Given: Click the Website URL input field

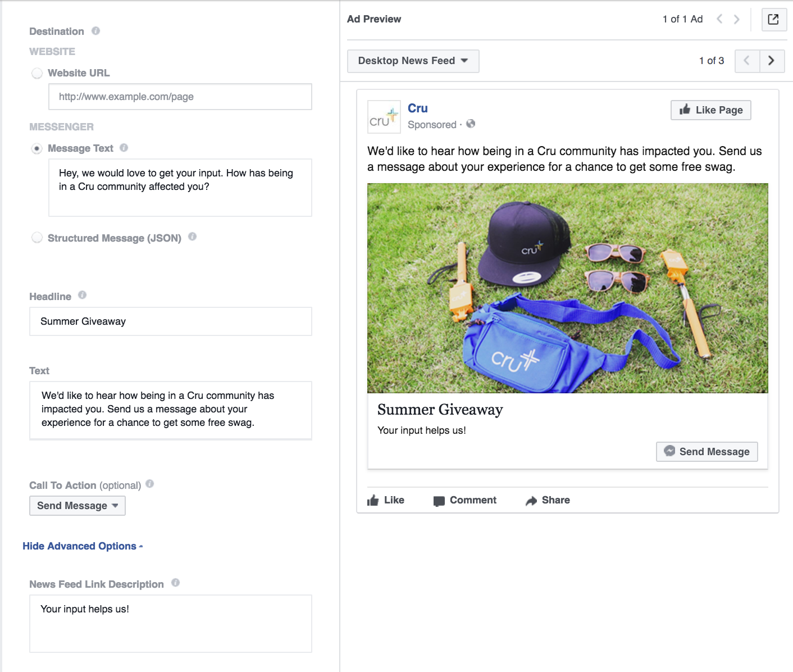Looking at the screenshot, I should pos(180,97).
